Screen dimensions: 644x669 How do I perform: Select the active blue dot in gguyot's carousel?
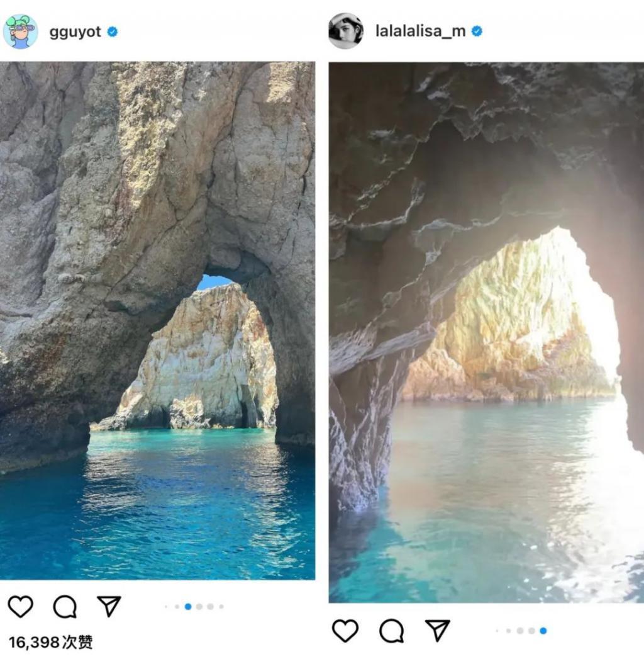(x=188, y=607)
